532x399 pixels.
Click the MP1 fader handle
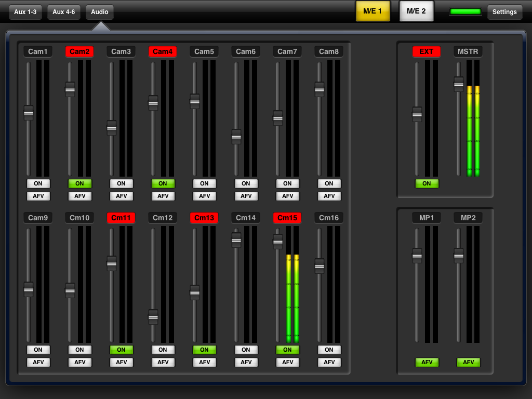417,256
